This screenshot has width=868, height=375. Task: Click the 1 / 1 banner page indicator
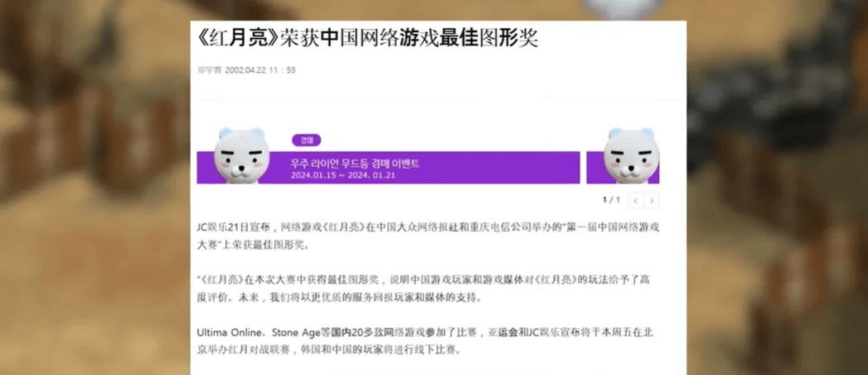click(611, 200)
